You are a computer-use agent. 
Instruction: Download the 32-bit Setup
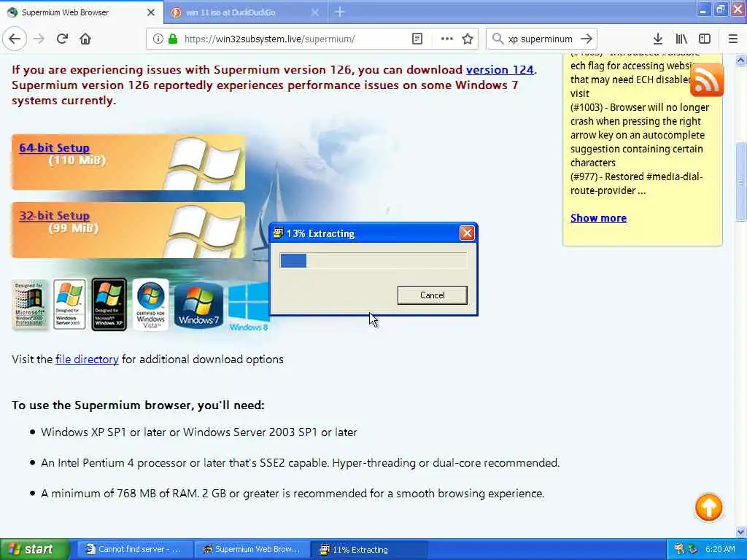(54, 215)
